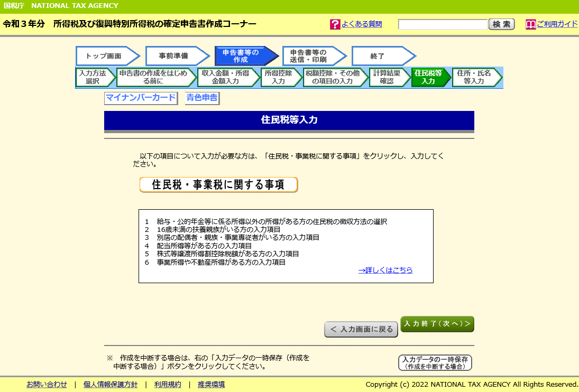Select the 所得控除入力 step
This screenshot has width=579, height=392.
[x=279, y=76]
